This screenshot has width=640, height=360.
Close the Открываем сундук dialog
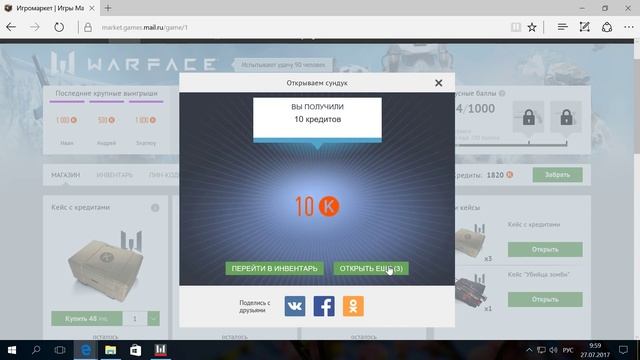(438, 83)
